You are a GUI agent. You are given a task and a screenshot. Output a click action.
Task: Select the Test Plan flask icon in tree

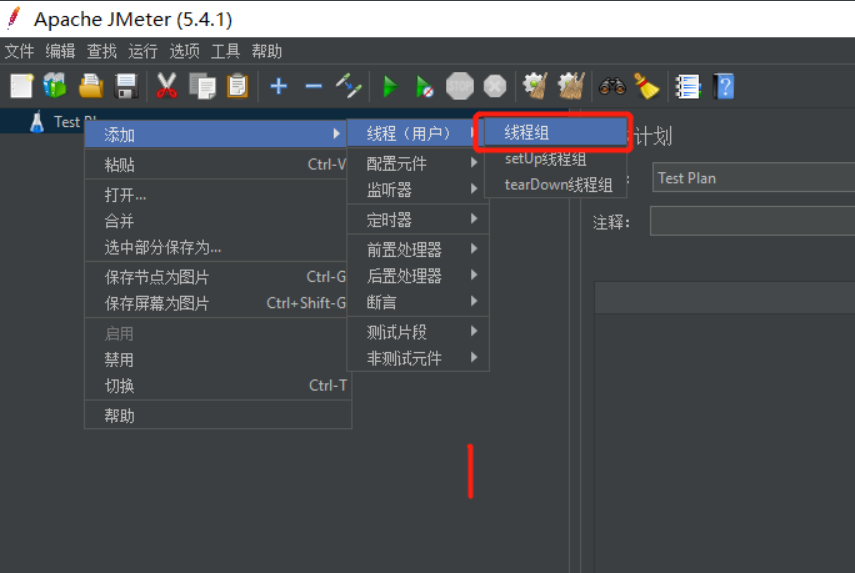[x=37, y=122]
